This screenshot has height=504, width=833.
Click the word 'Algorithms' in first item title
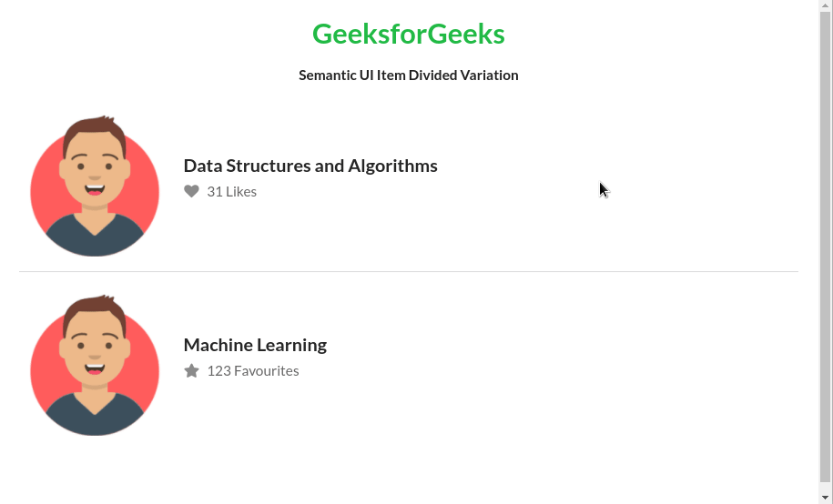(392, 166)
